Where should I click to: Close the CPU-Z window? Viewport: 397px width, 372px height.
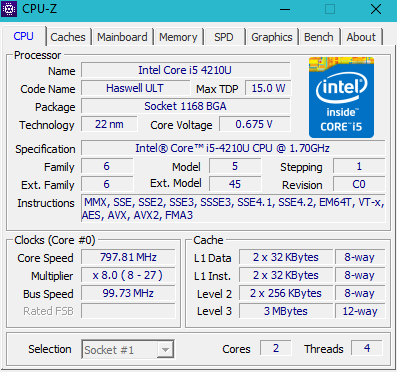[x=376, y=9]
